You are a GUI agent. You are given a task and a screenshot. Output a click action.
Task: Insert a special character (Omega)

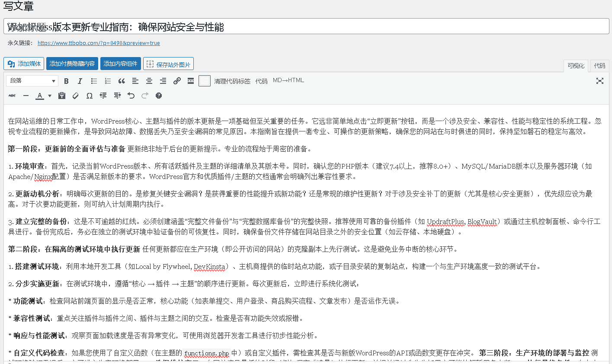89,96
